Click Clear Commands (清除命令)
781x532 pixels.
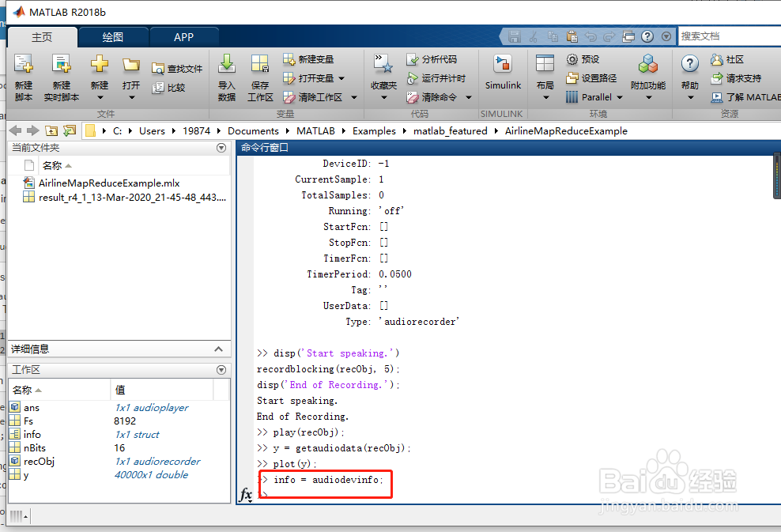coord(432,97)
